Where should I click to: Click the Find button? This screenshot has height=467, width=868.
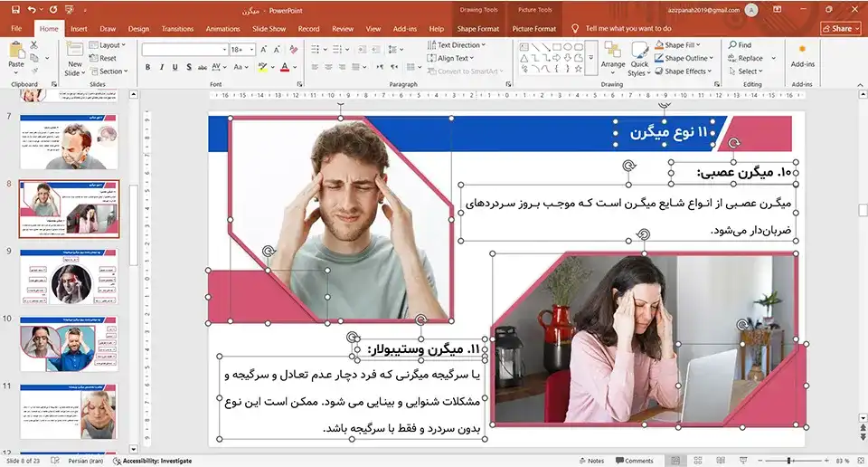741,45
